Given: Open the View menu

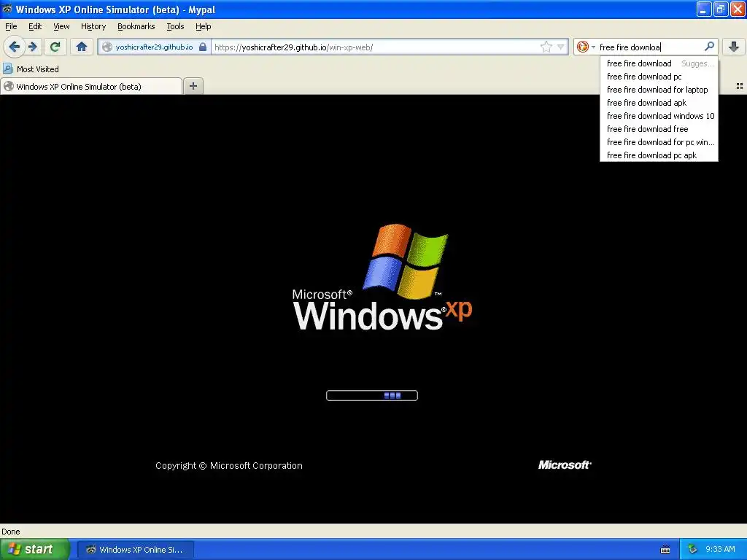Looking at the screenshot, I should click(x=61, y=26).
